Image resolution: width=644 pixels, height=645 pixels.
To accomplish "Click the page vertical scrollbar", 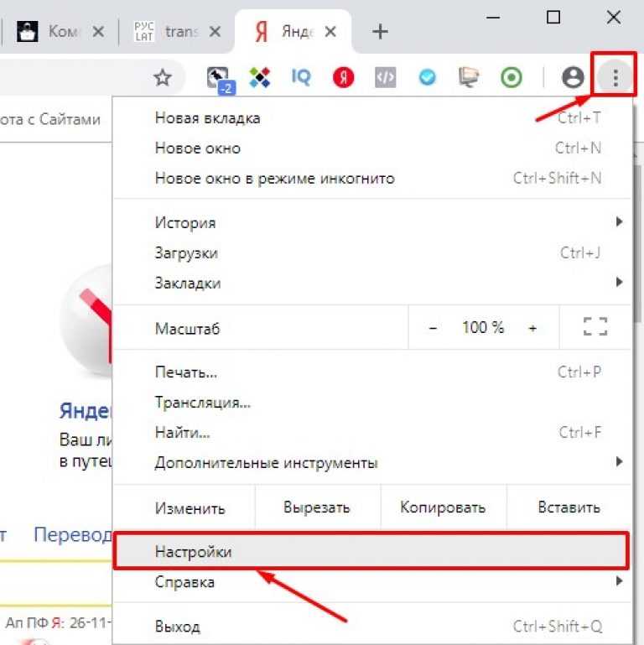I will [637, 242].
